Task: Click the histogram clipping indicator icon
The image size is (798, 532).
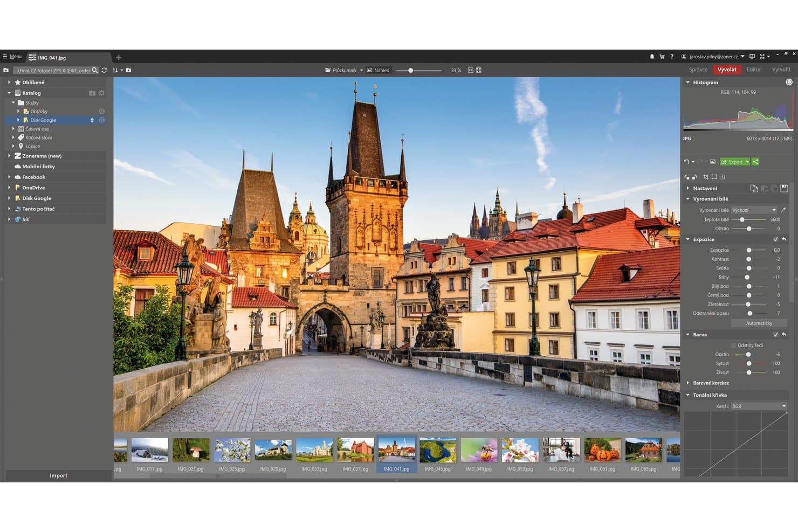Action: [789, 82]
